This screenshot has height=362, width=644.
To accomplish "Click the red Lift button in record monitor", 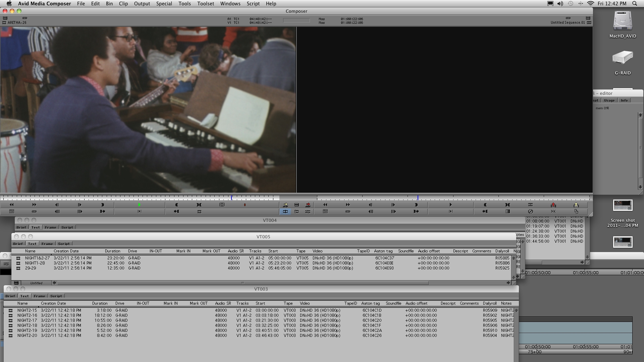I will click(x=553, y=205).
